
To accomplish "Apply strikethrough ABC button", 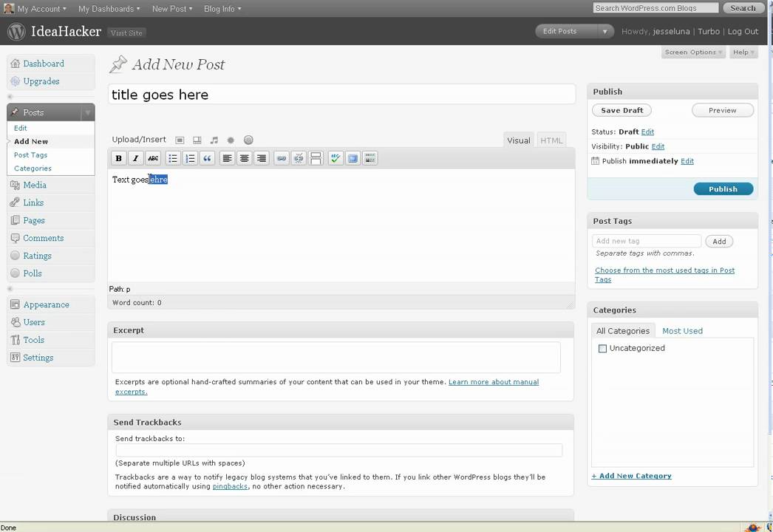I will tap(153, 158).
